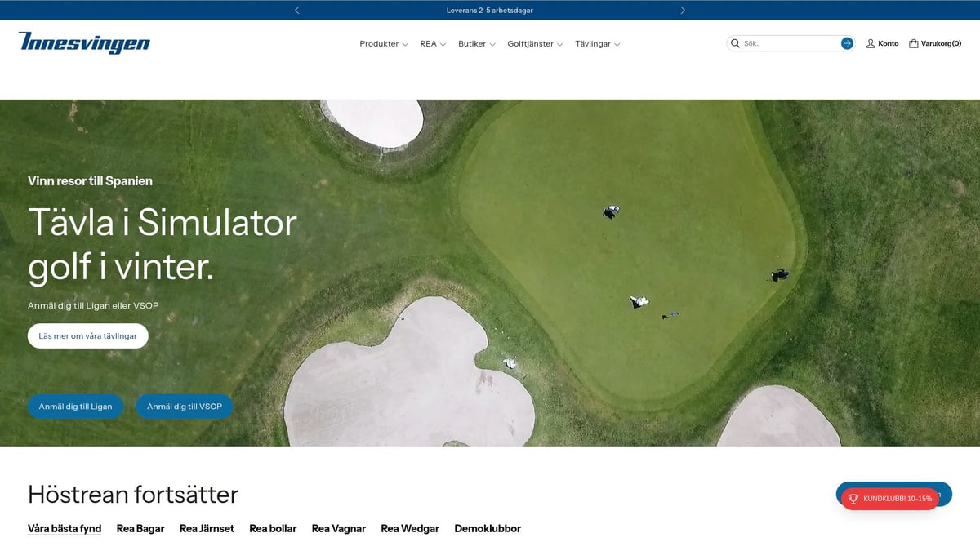Open the Tävlingar dropdown menu
The image size is (980, 551).
pos(597,44)
